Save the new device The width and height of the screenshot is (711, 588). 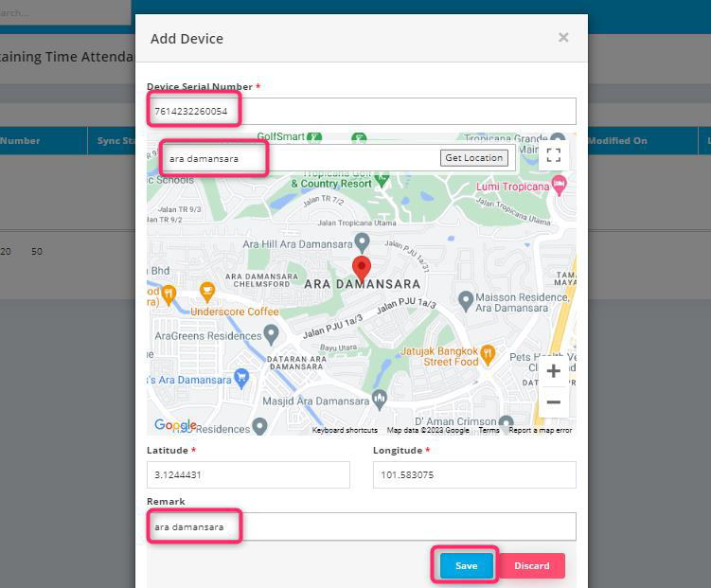pos(466,566)
